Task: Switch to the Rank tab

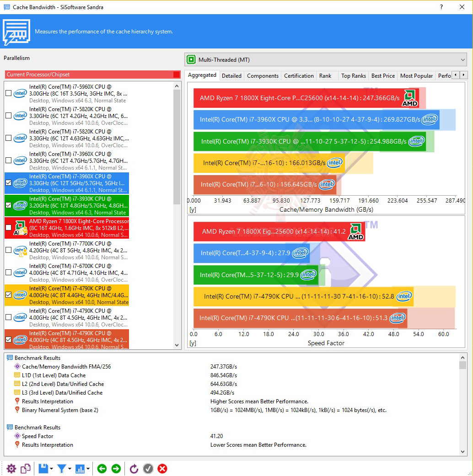Action: coord(325,76)
